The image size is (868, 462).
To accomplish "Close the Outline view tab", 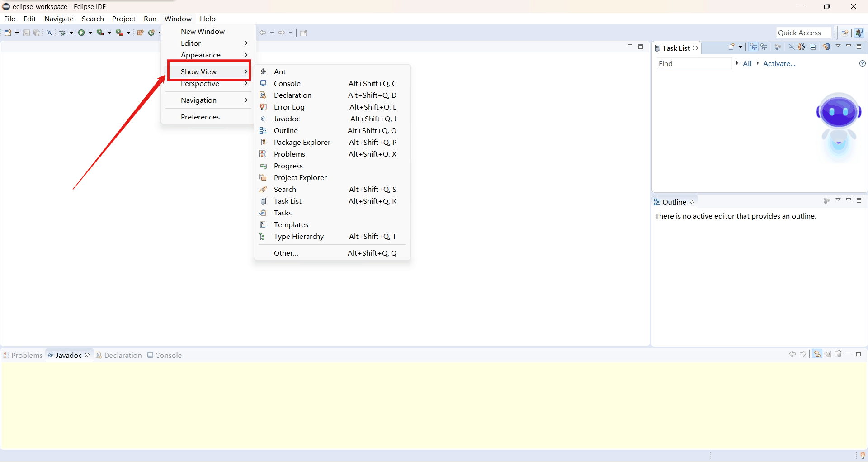I will click(x=692, y=202).
